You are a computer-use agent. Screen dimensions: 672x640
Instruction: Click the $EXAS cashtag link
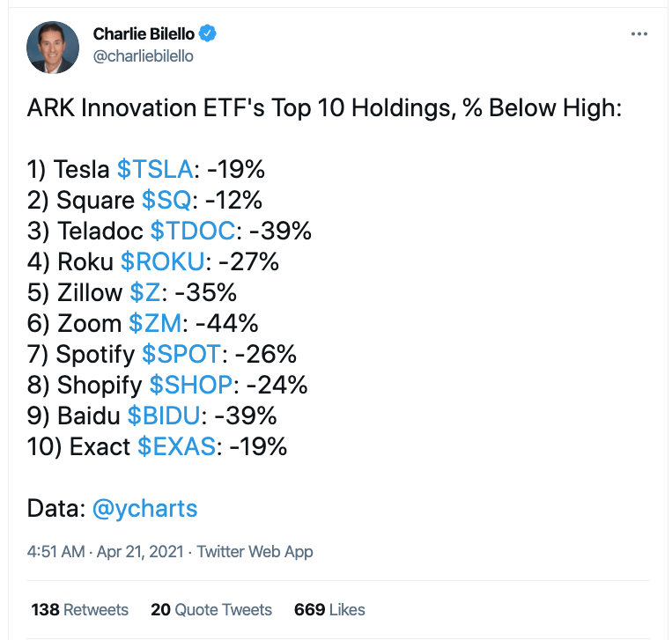(176, 445)
